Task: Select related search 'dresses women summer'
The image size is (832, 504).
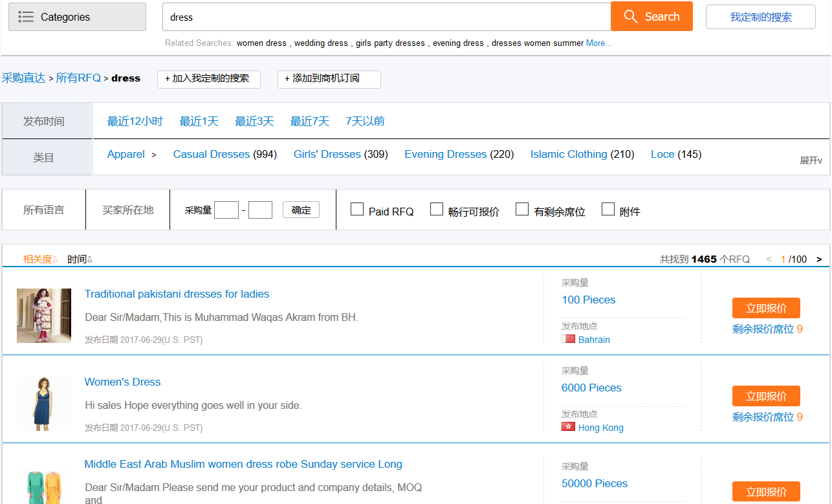Action: tap(538, 43)
